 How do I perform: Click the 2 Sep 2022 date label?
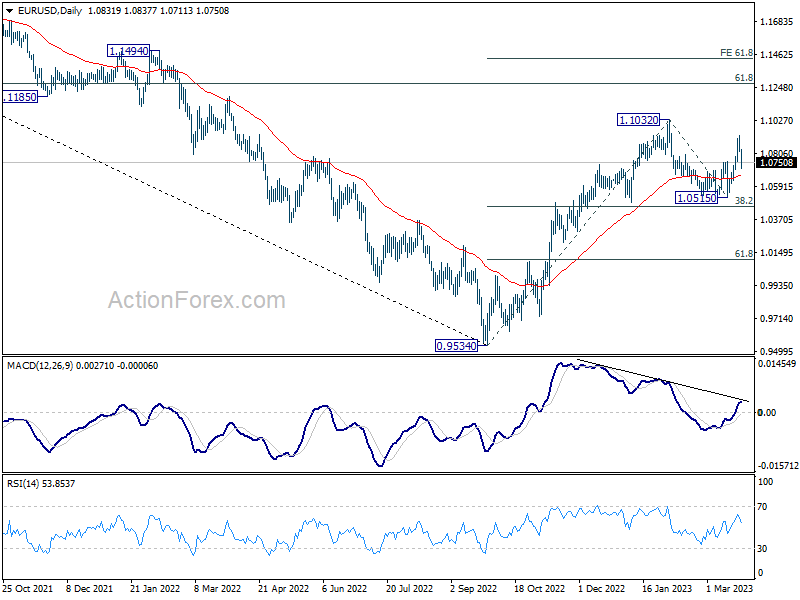tap(473, 588)
